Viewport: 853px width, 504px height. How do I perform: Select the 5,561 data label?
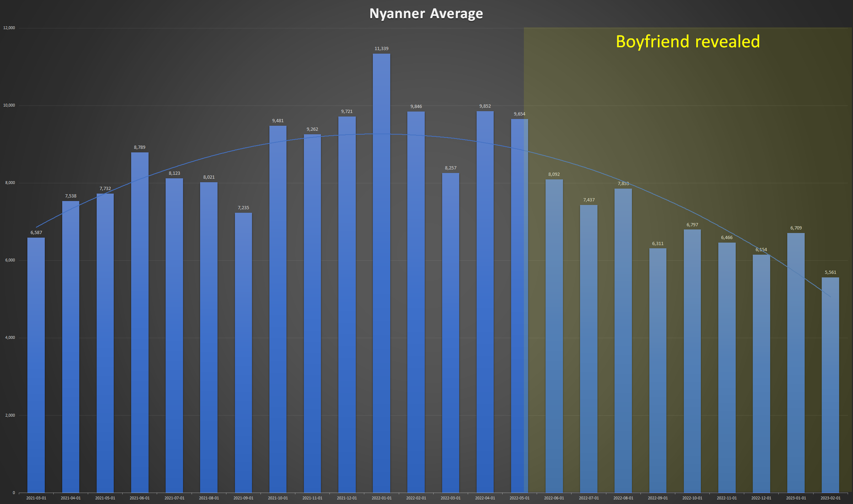pyautogui.click(x=830, y=272)
